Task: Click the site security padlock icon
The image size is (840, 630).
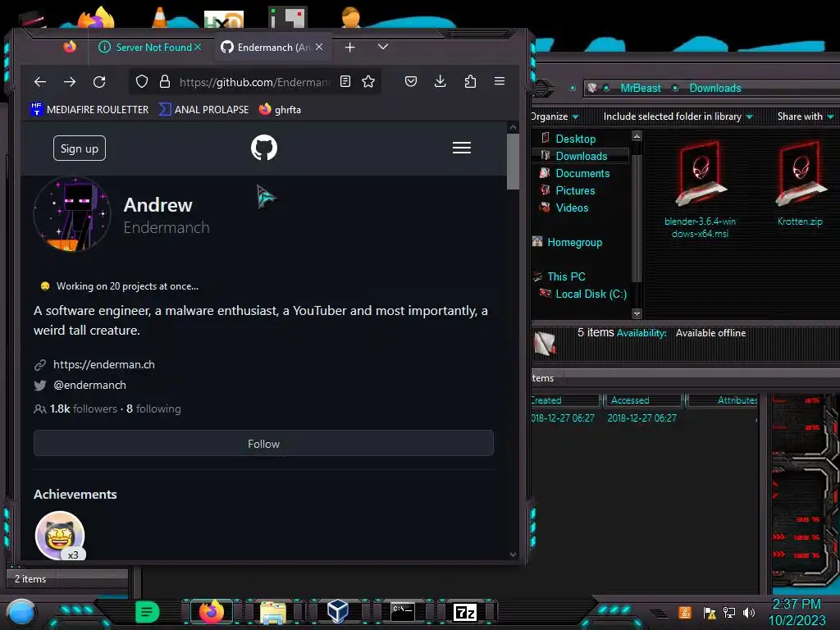Action: point(164,81)
